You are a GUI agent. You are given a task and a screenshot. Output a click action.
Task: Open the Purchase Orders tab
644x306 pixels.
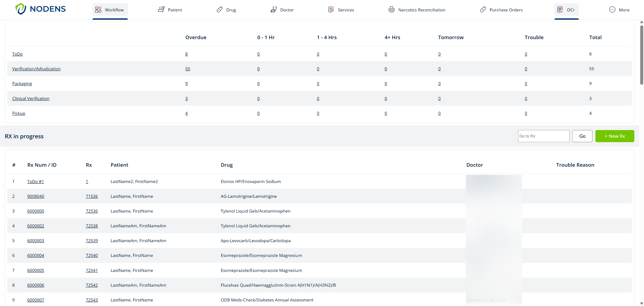506,10
